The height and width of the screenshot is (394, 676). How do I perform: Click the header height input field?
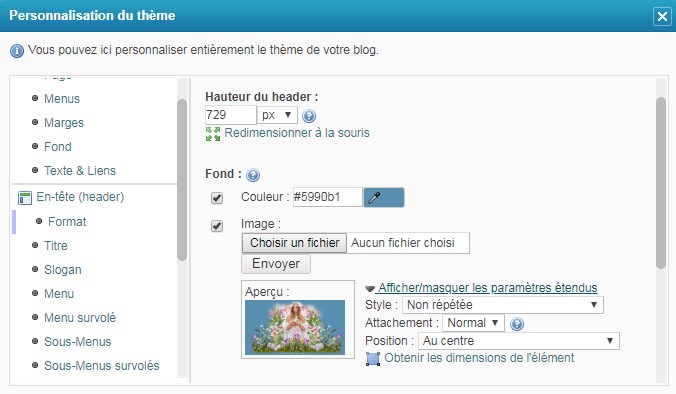pyautogui.click(x=231, y=115)
